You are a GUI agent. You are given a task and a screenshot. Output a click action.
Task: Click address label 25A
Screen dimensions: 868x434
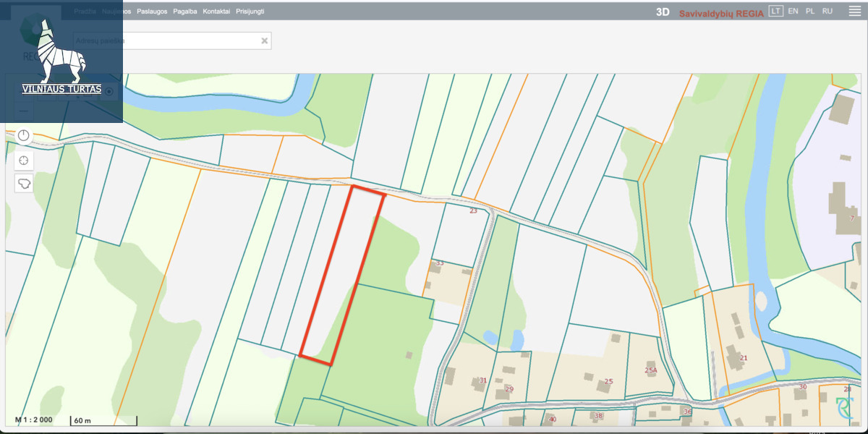click(x=650, y=370)
